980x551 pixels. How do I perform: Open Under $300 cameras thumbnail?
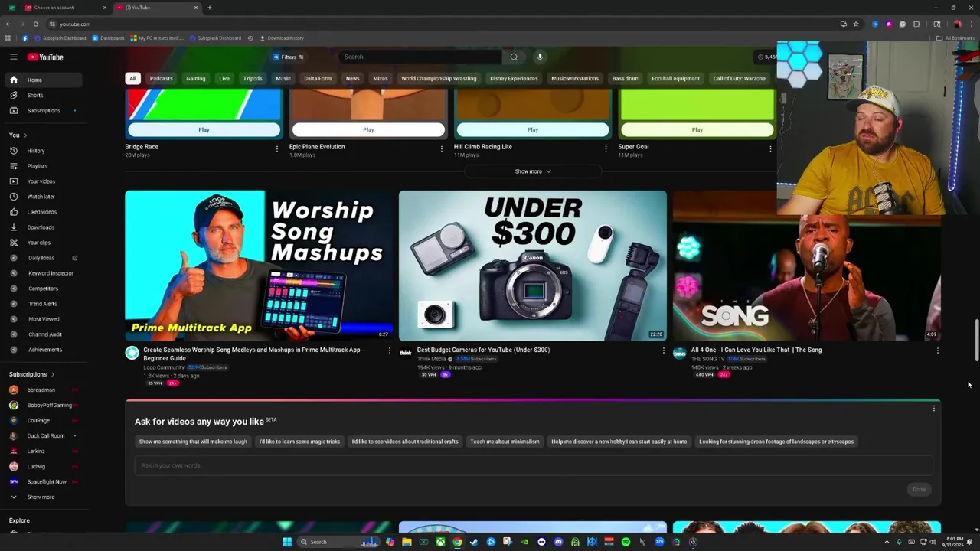click(533, 266)
